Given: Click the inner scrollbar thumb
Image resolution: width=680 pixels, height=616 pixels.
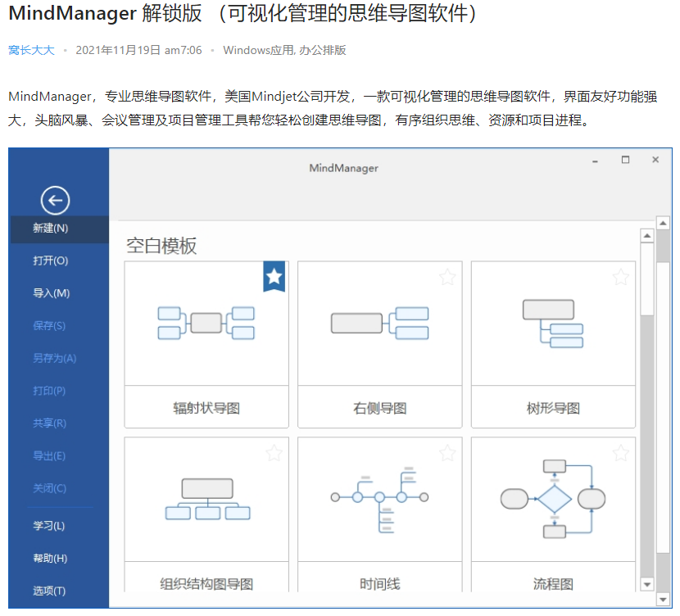Looking at the screenshot, I should (x=647, y=279).
